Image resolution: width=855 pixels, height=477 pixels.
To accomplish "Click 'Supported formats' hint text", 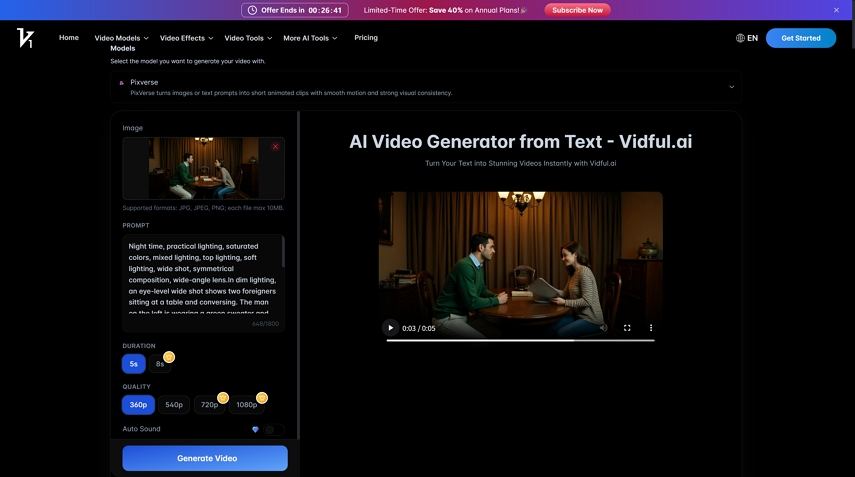I will pos(203,208).
